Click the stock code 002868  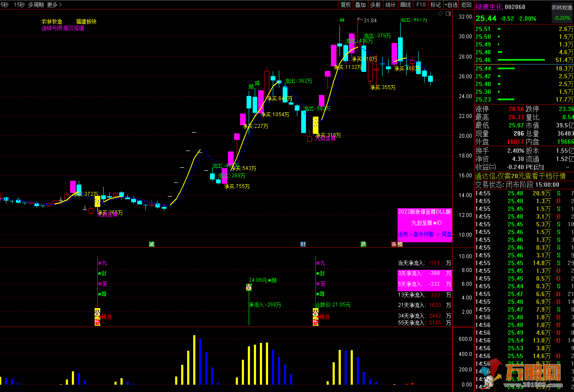click(515, 7)
